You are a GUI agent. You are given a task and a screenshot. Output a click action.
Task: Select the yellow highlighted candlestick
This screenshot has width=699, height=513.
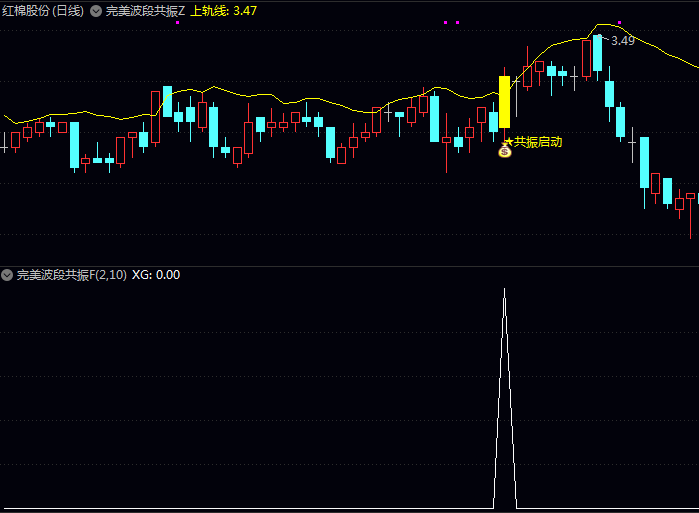[x=504, y=102]
